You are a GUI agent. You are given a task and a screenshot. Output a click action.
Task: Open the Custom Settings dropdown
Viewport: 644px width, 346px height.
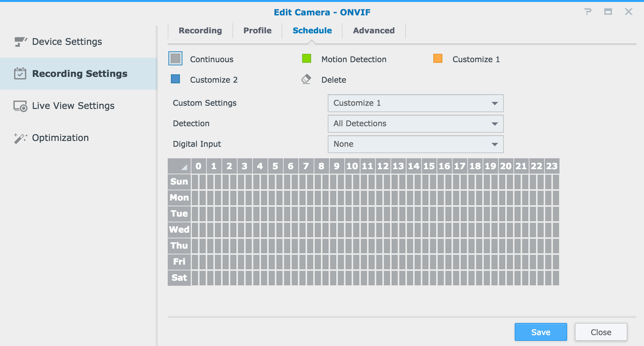point(415,103)
